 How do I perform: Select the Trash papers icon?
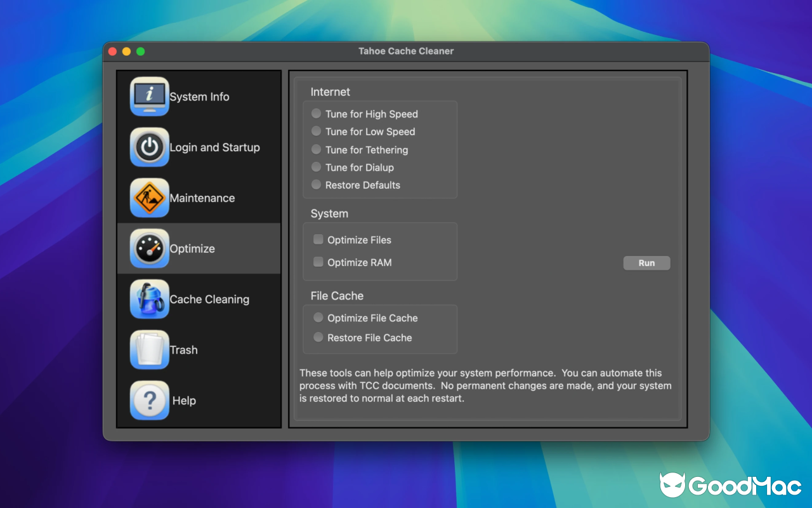coord(149,349)
